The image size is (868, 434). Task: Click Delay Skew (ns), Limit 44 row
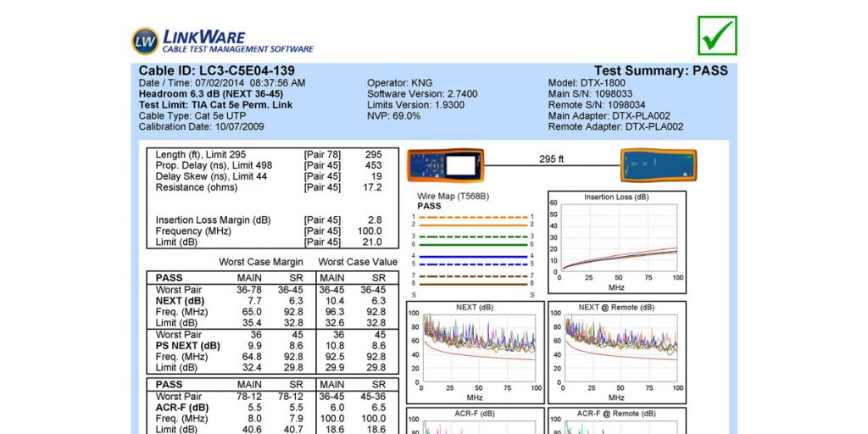(x=269, y=176)
